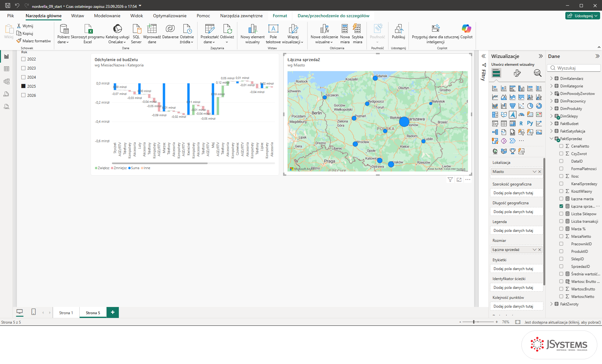Open the Modelowanie ribbon tab

coord(107,16)
